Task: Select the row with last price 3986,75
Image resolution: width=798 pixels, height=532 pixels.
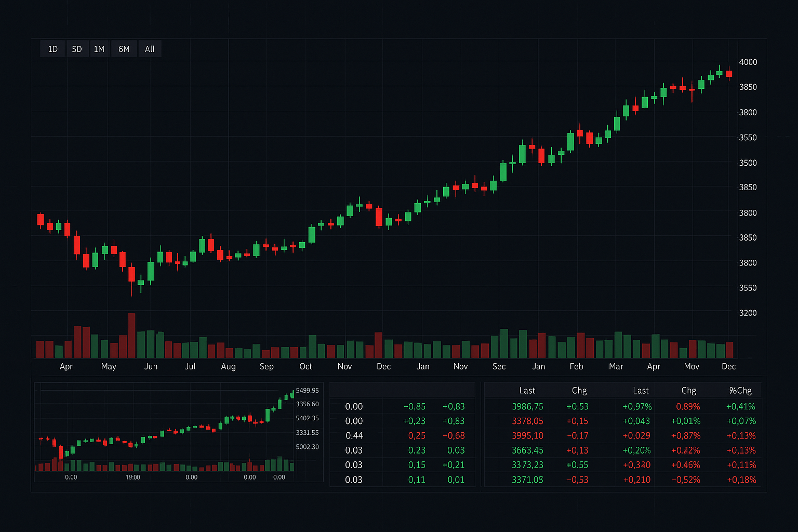Action: pos(527,407)
